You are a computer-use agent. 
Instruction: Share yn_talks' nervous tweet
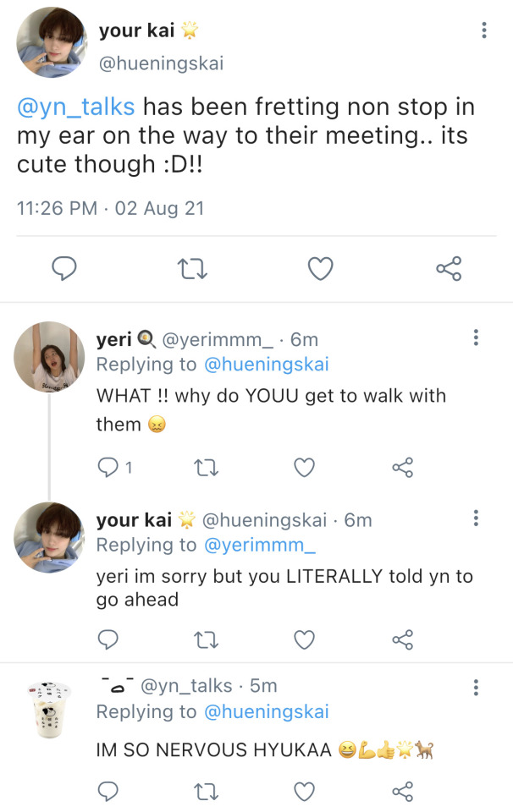[402, 792]
